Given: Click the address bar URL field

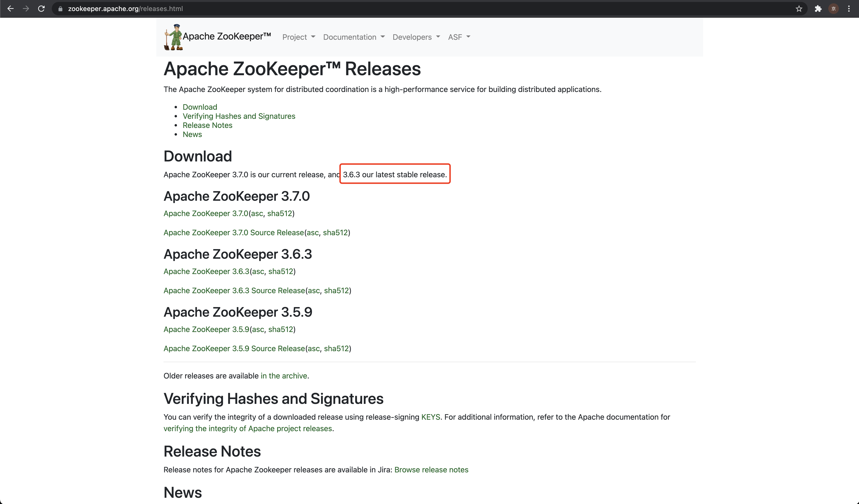Looking at the screenshot, I should click(x=409, y=9).
